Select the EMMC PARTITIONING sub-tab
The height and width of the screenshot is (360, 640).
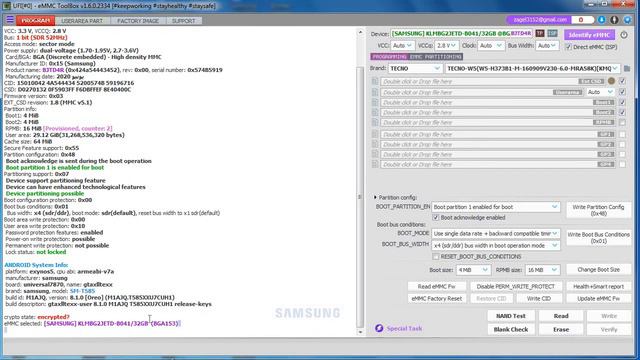(436, 57)
